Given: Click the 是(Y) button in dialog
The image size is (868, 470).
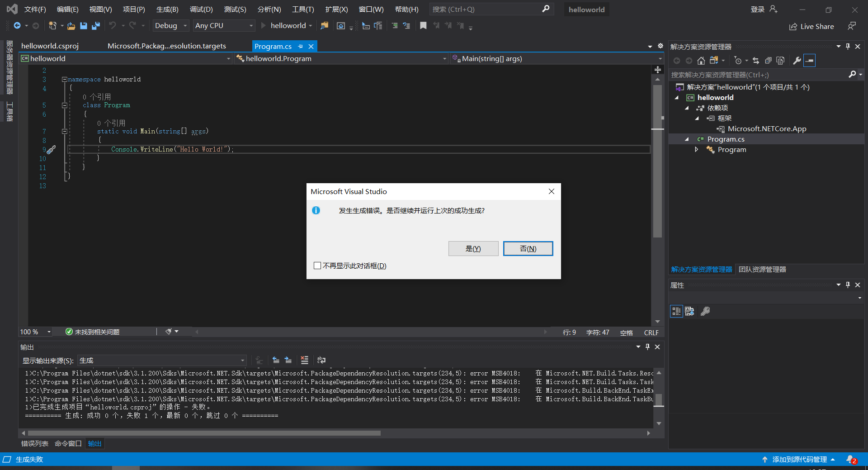Looking at the screenshot, I should [x=473, y=248].
